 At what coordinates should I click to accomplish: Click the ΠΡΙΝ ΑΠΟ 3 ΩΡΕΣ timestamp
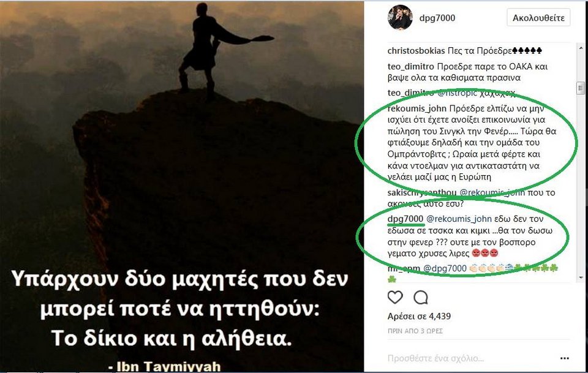click(x=415, y=331)
